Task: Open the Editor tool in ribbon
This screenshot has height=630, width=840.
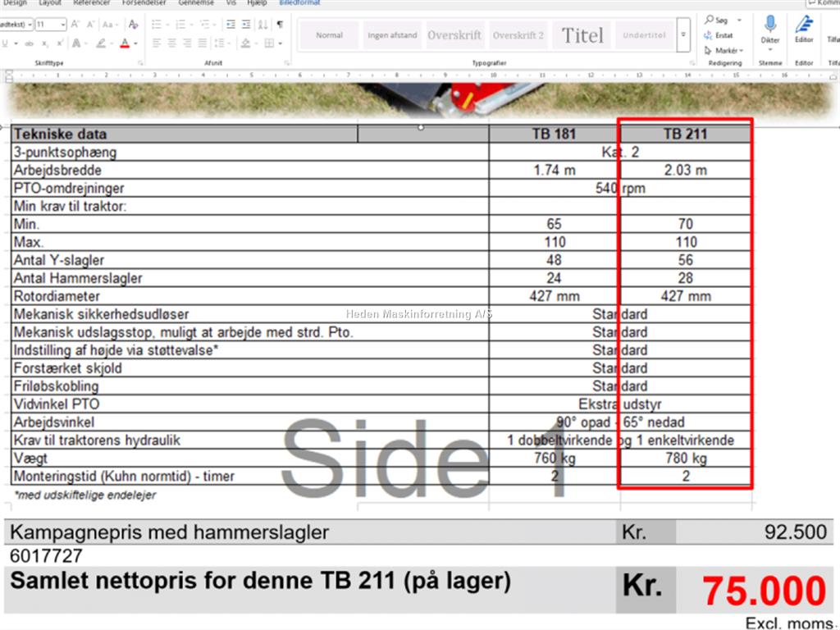Action: 804,24
